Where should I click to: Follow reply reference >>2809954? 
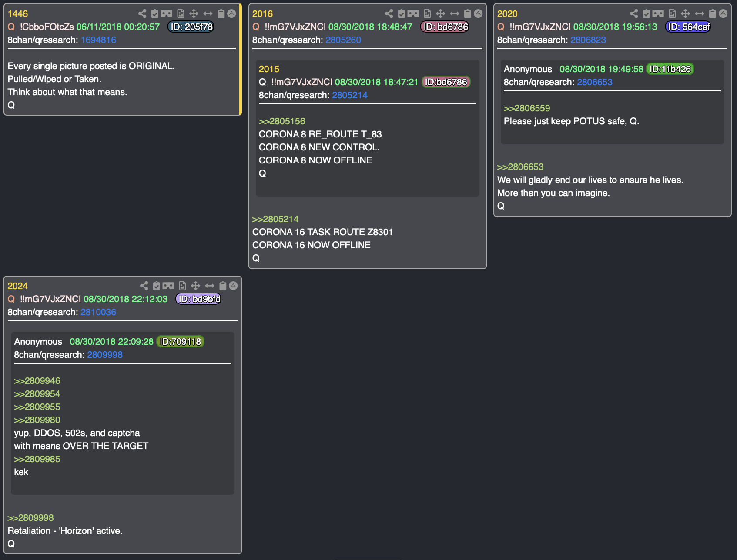pos(37,394)
